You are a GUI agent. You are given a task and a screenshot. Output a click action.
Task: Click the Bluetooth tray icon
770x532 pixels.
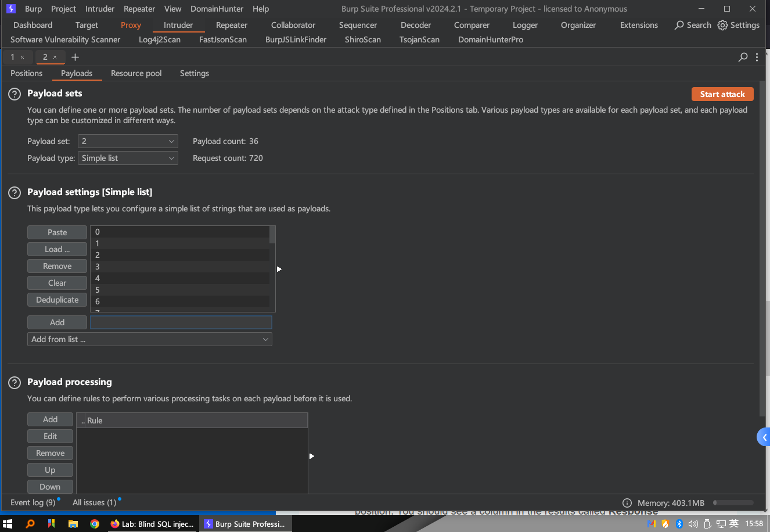[x=679, y=524]
